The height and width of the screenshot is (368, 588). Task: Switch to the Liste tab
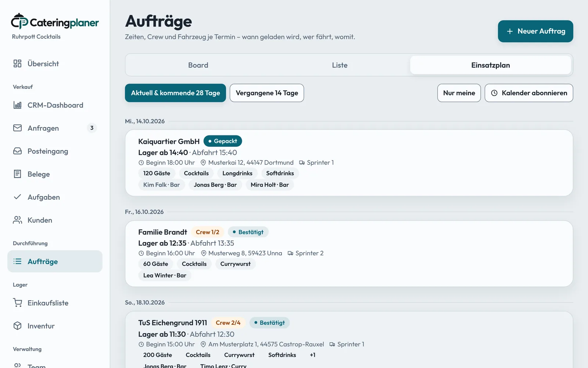point(340,65)
